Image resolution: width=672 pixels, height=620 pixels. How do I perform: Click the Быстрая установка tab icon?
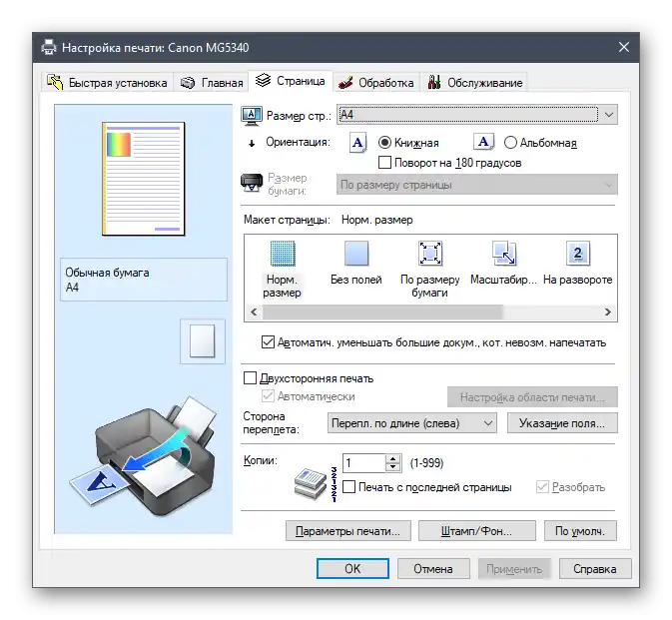coord(55,82)
